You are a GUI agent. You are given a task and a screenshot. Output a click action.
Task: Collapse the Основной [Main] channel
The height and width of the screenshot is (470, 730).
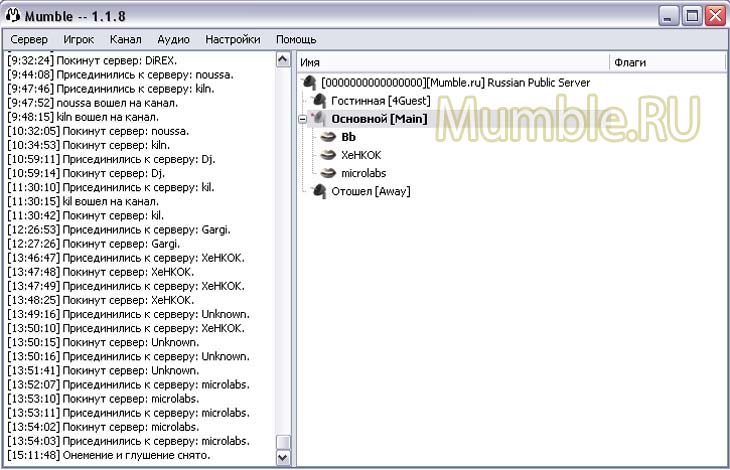(303, 119)
